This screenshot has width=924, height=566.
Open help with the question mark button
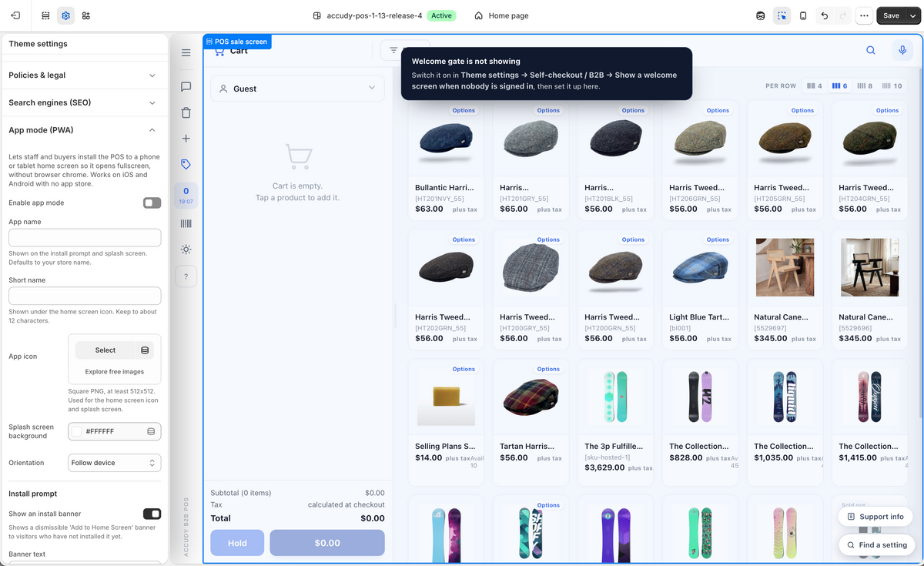pyautogui.click(x=186, y=276)
